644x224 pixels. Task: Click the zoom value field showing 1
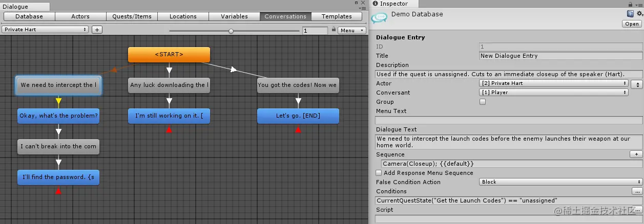[x=315, y=31]
